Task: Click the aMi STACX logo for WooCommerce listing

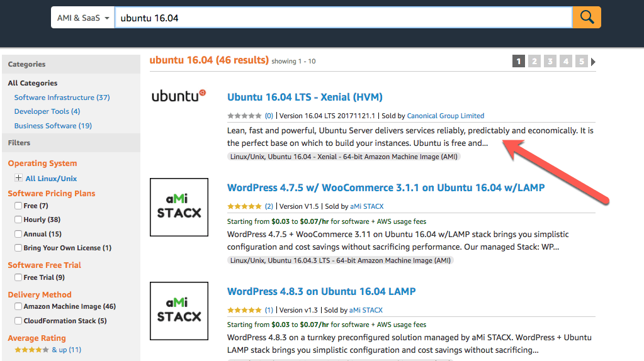Action: [179, 207]
